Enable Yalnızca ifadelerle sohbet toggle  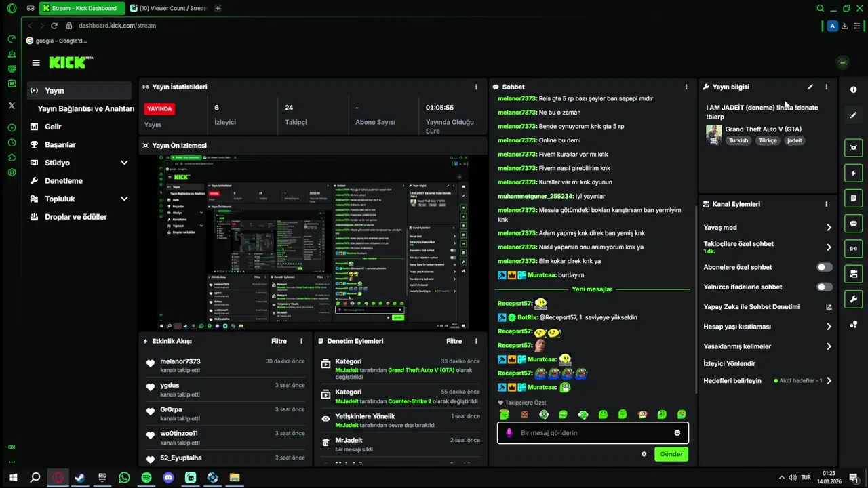click(825, 287)
